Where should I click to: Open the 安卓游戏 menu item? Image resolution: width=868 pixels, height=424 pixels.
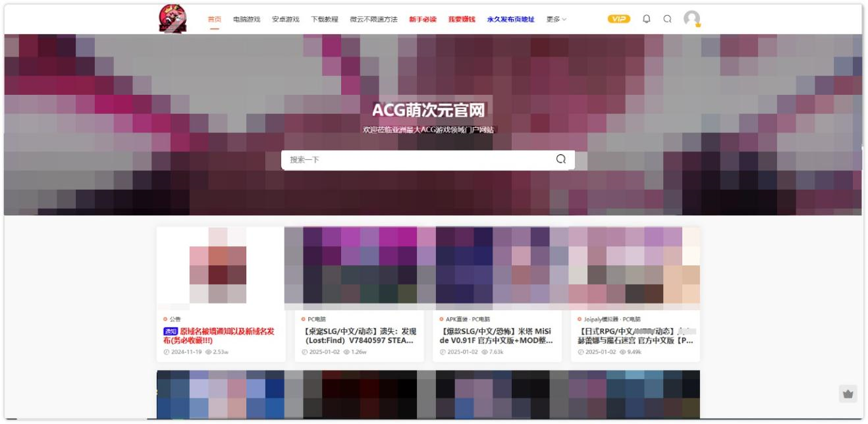[x=285, y=20]
